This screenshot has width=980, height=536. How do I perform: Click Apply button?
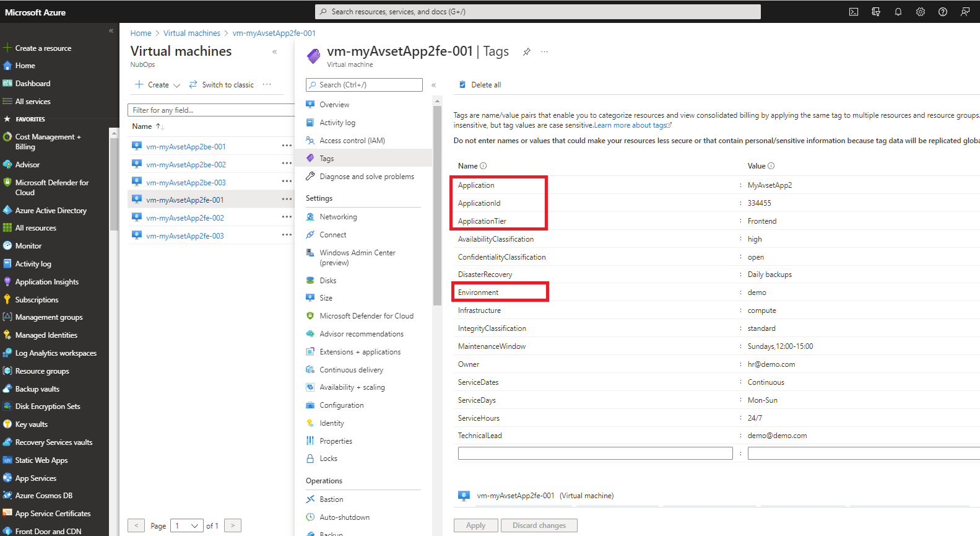(475, 525)
